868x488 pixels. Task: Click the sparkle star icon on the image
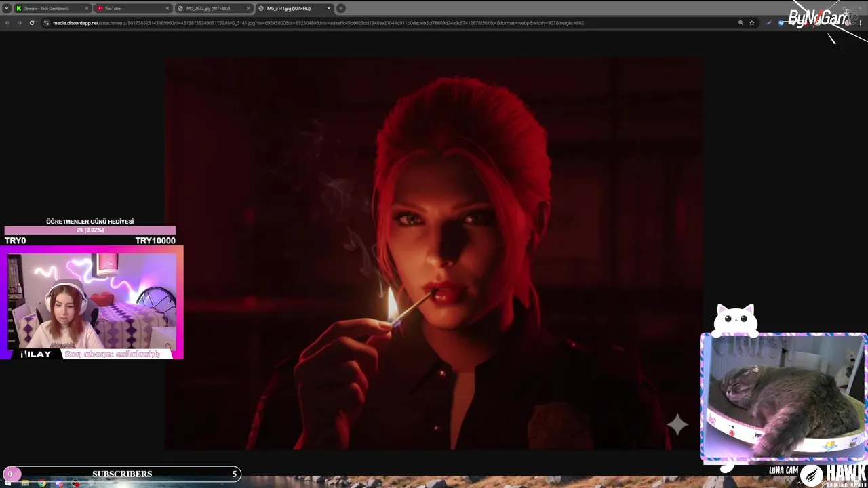(x=677, y=425)
